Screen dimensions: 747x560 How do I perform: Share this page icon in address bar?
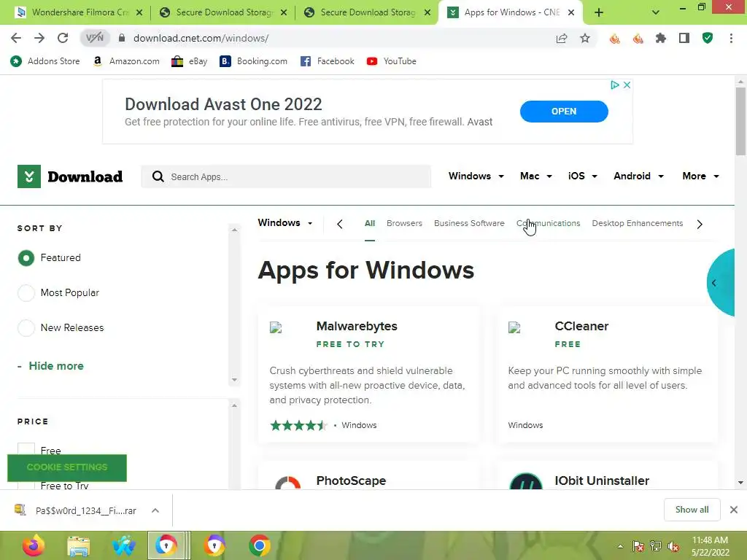click(x=562, y=38)
